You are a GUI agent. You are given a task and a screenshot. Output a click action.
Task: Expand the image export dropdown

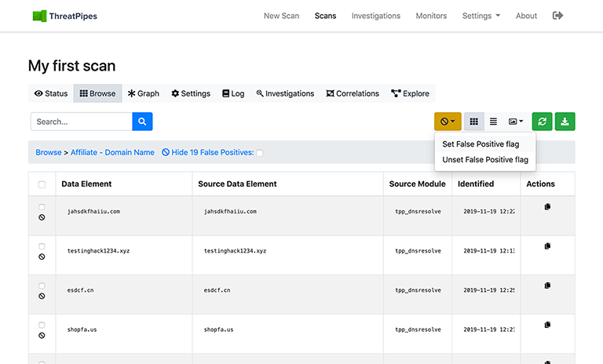[x=516, y=122]
